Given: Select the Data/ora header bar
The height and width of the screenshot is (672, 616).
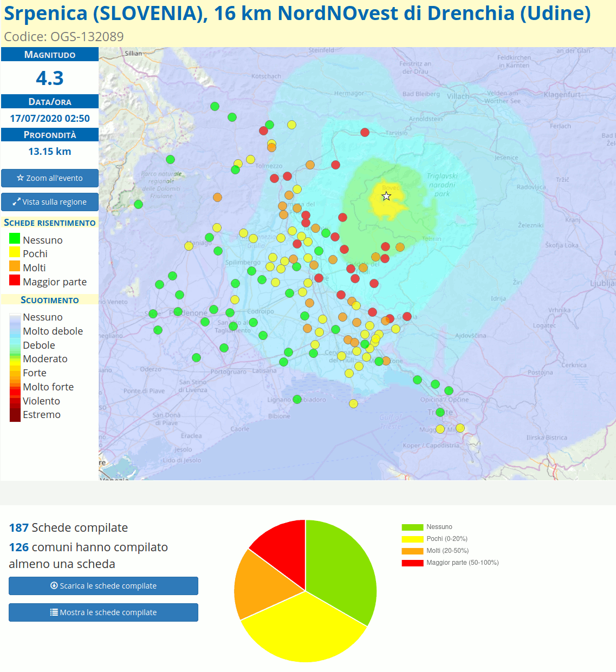Looking at the screenshot, I should click(x=49, y=101).
